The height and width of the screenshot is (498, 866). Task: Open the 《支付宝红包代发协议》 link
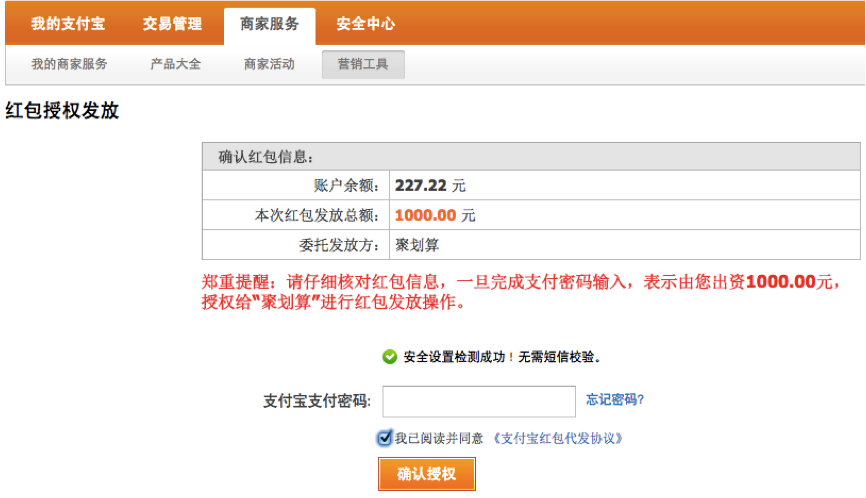[x=558, y=438]
